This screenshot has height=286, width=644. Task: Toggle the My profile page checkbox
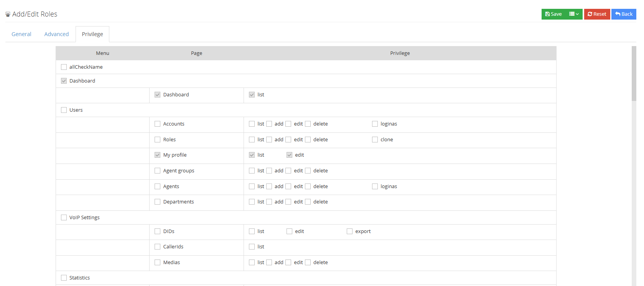click(157, 155)
